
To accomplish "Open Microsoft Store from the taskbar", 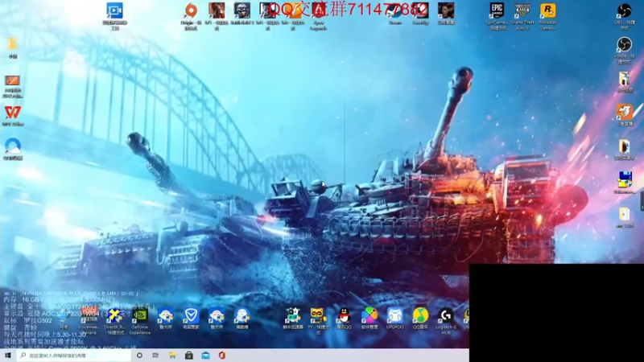I will [189, 356].
